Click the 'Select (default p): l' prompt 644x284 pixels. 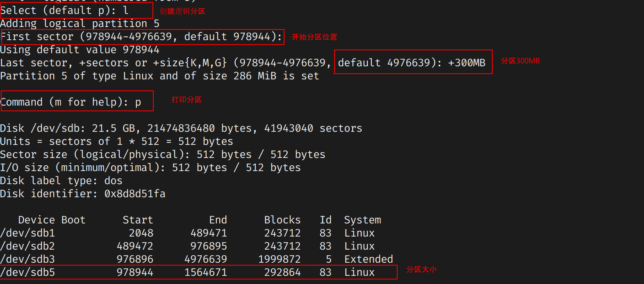[x=64, y=11]
